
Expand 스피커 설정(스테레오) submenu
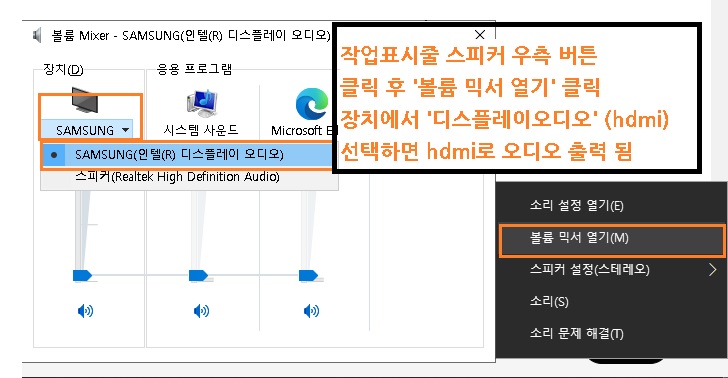[x=611, y=269]
